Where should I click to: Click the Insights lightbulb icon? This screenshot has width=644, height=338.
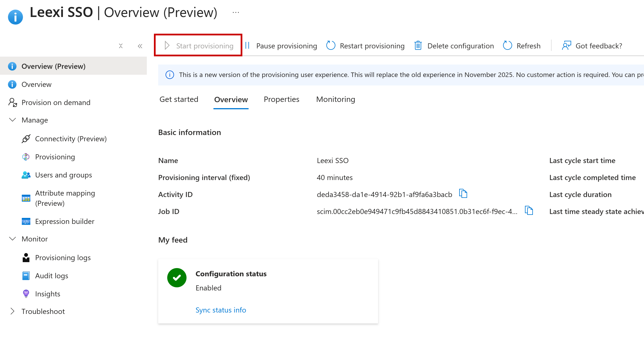pyautogui.click(x=26, y=294)
